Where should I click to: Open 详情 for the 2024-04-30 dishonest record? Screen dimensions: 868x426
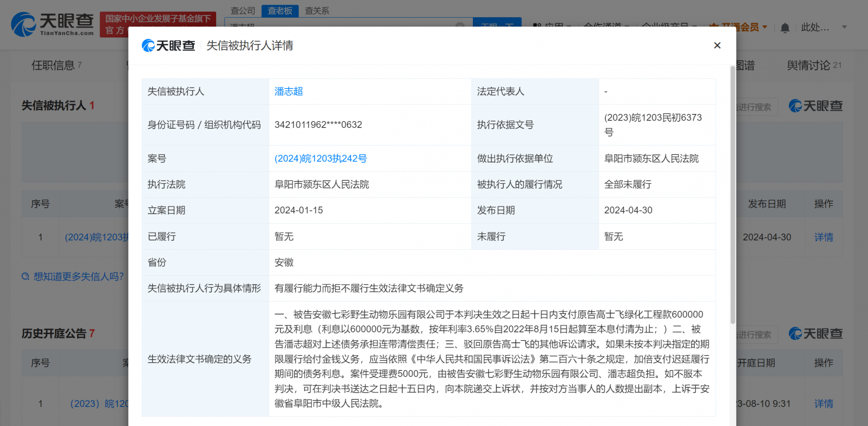tap(824, 237)
